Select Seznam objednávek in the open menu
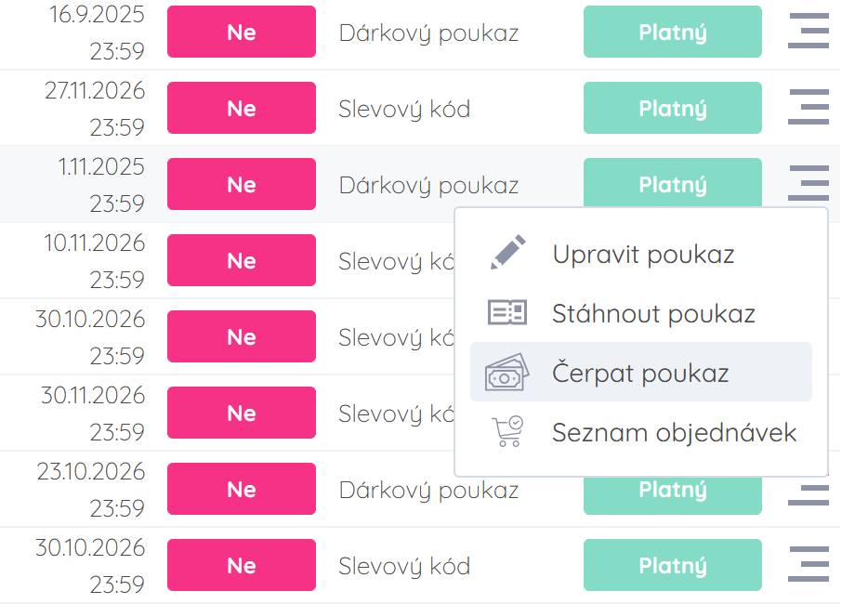Screen dimensions: 868x604 click(676, 431)
